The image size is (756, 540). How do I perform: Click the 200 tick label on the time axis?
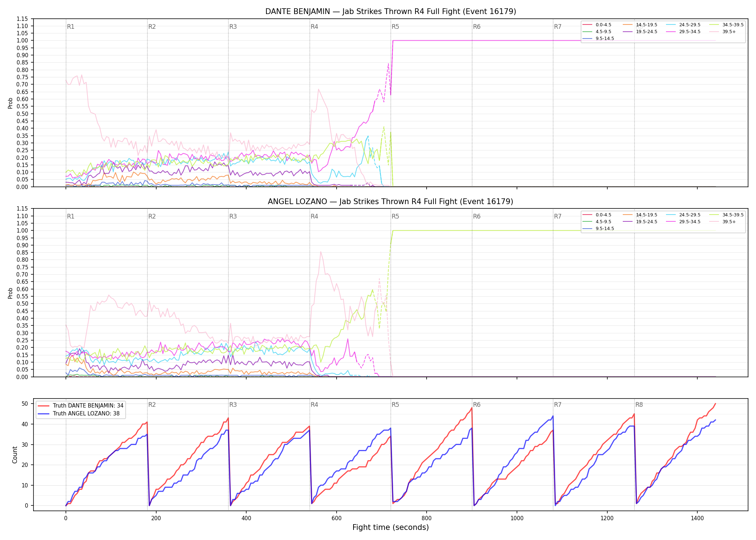pyautogui.click(x=156, y=518)
